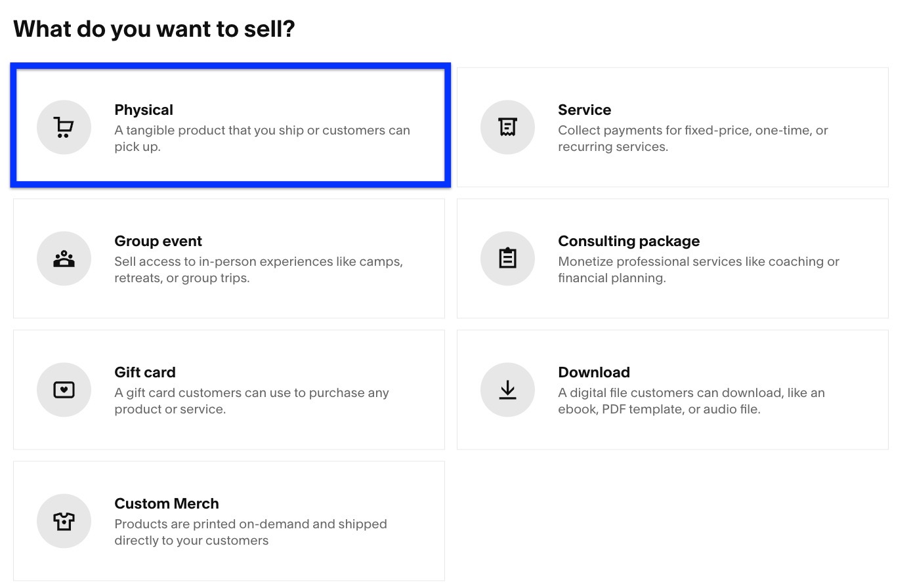The width and height of the screenshot is (911, 588).
Task: Click the clipboard icon on Consulting package
Action: point(507,258)
